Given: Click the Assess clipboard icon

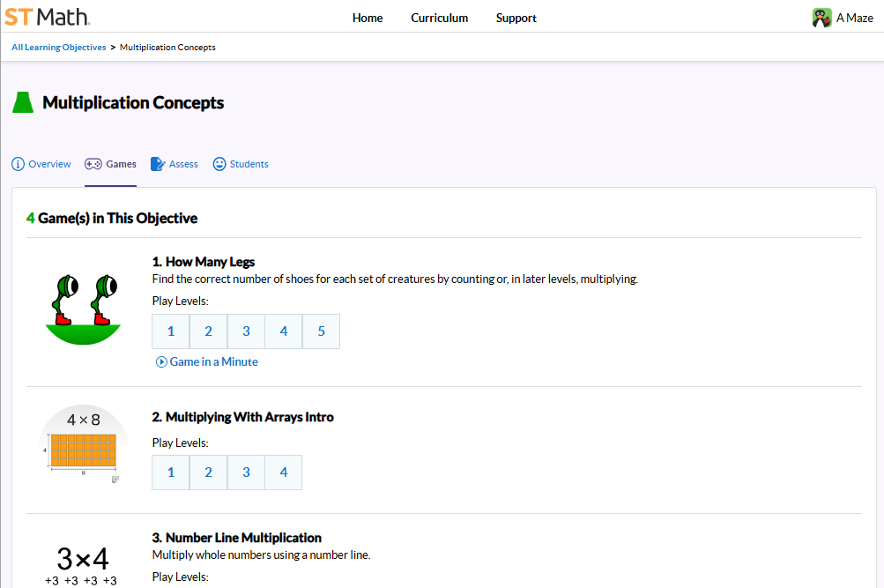Looking at the screenshot, I should [x=158, y=164].
